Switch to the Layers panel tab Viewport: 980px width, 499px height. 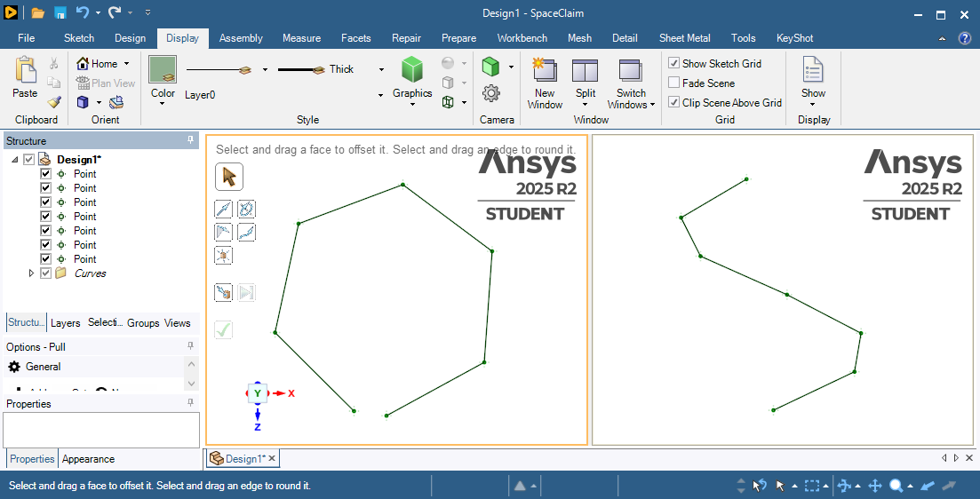point(65,323)
